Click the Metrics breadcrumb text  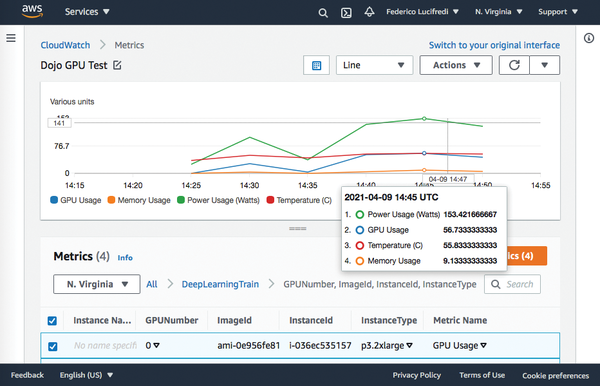coord(129,45)
